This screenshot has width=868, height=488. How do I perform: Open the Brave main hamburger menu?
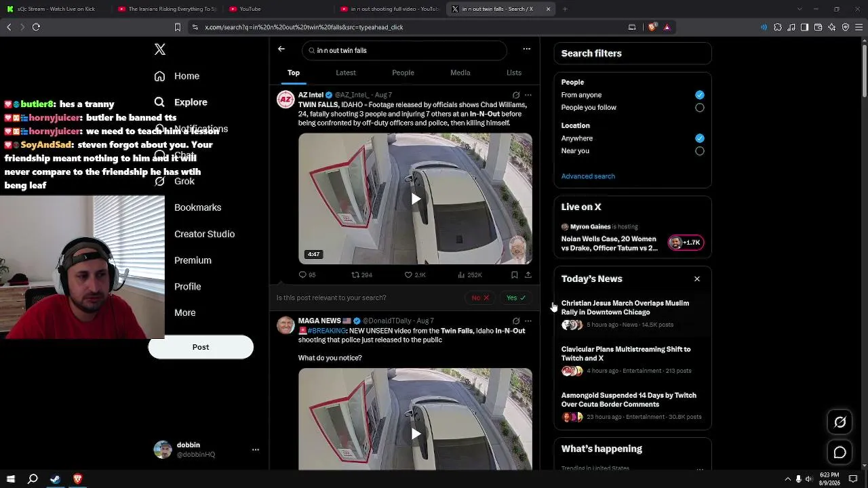click(x=859, y=27)
